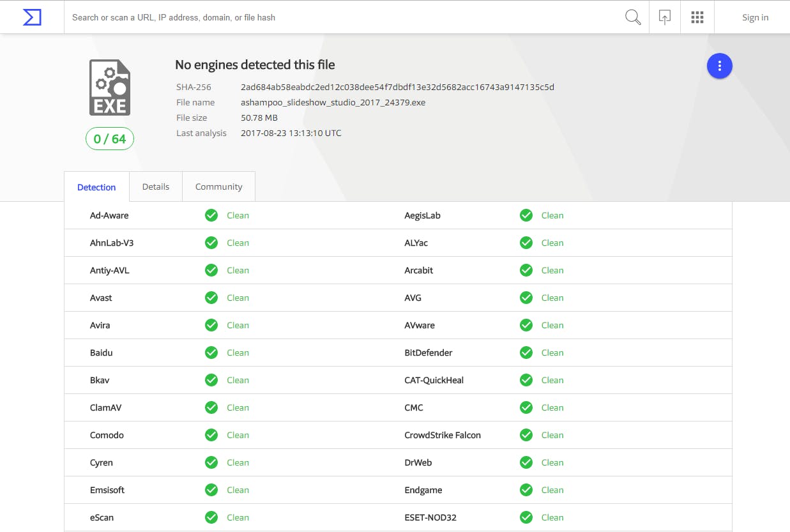Click the green checkmark for ClamAV

pyautogui.click(x=211, y=407)
